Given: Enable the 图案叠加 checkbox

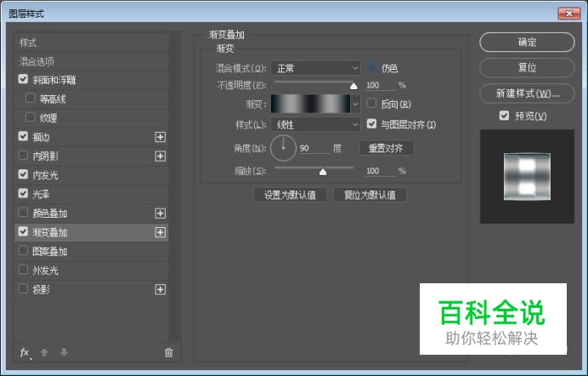Looking at the screenshot, I should tap(23, 251).
